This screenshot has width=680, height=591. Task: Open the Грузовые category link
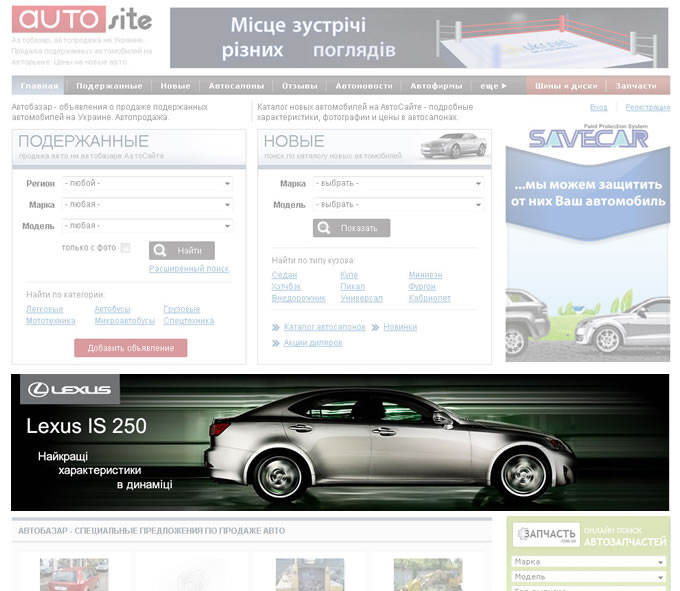182,309
